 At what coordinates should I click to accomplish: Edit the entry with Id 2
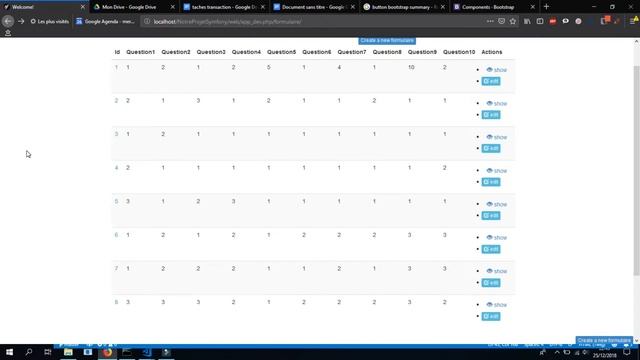491,115
